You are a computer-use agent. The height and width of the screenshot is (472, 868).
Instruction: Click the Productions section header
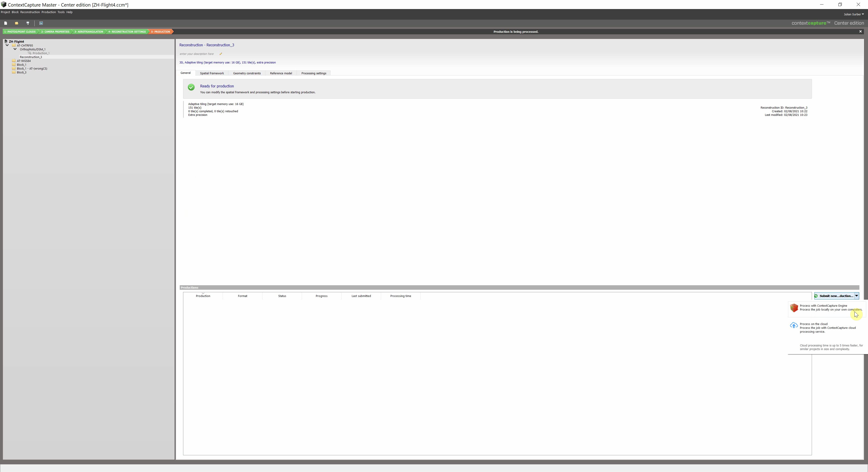click(x=519, y=287)
